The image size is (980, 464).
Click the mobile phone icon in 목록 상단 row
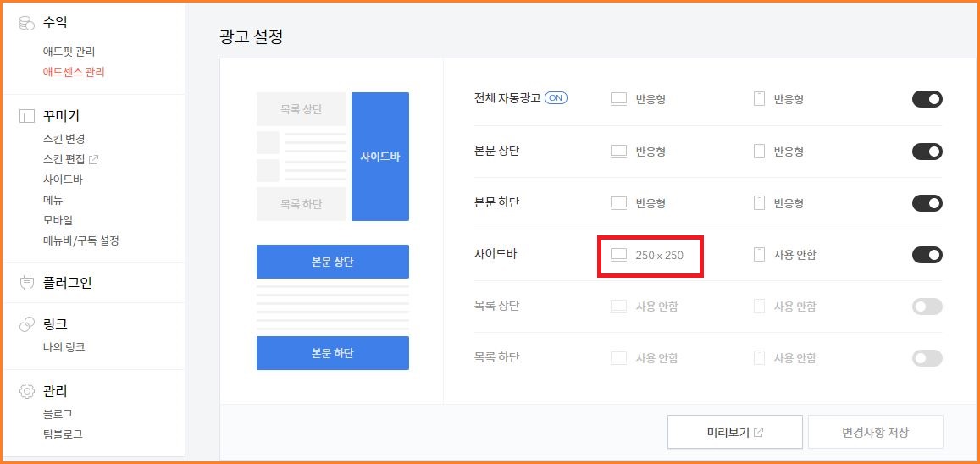click(x=760, y=307)
